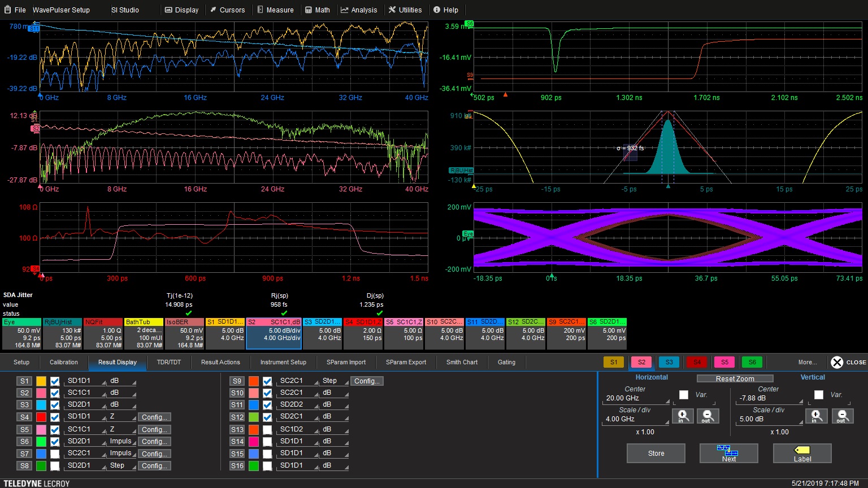Click the S2 pink color swatch
This screenshot has width=868, height=488.
pos(41,393)
